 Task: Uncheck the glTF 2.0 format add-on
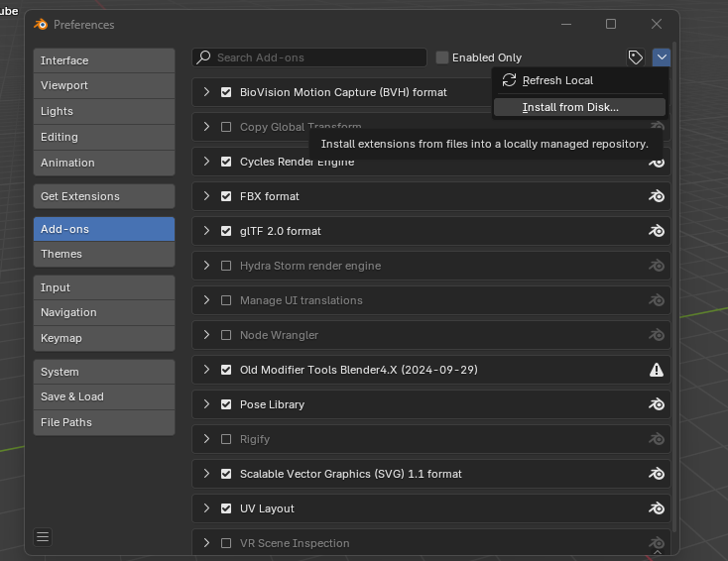click(x=226, y=231)
